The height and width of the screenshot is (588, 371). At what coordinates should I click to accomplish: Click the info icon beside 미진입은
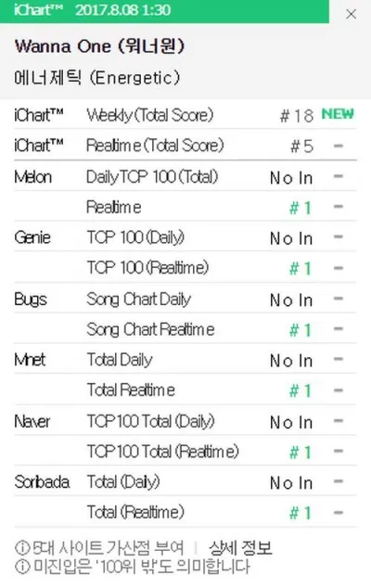click(x=22, y=567)
